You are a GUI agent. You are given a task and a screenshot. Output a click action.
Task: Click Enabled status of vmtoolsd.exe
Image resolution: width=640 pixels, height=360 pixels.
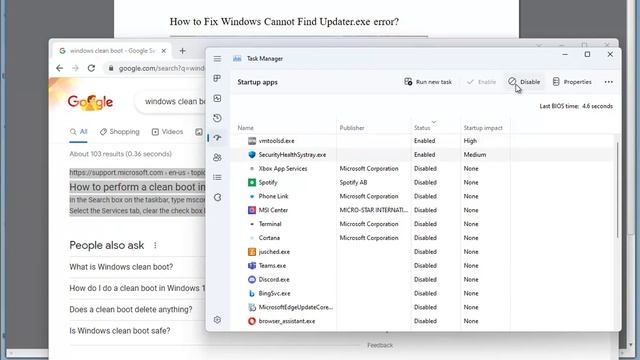tap(424, 141)
